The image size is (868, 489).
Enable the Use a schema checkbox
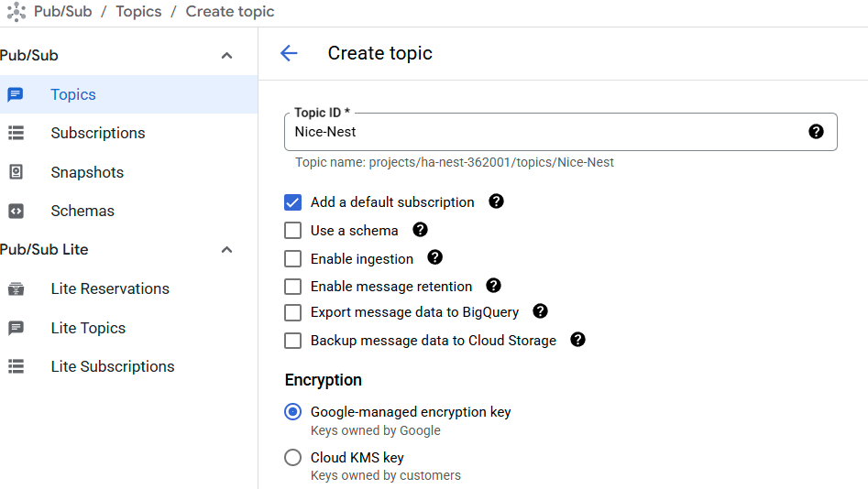coord(292,230)
